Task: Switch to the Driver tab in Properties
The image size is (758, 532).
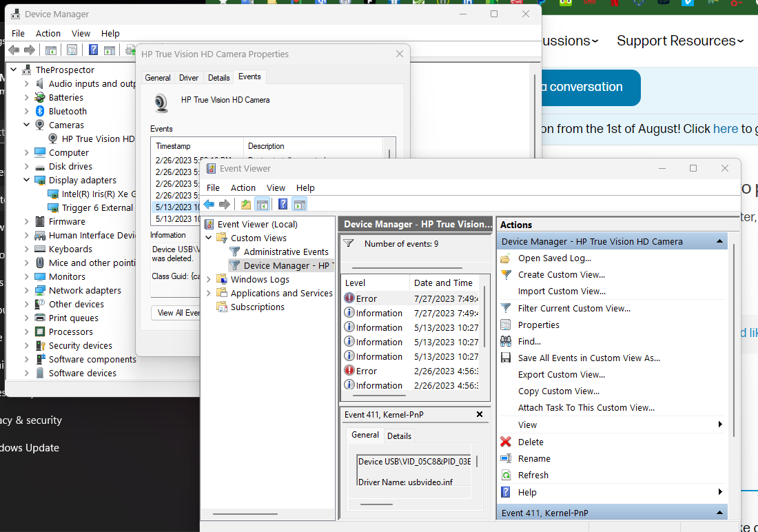Action: pyautogui.click(x=189, y=78)
